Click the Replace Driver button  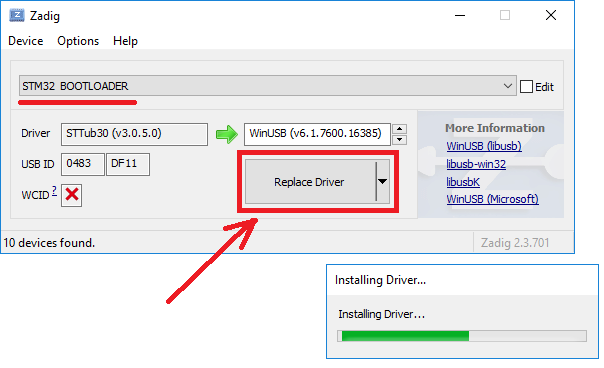pyautogui.click(x=310, y=181)
